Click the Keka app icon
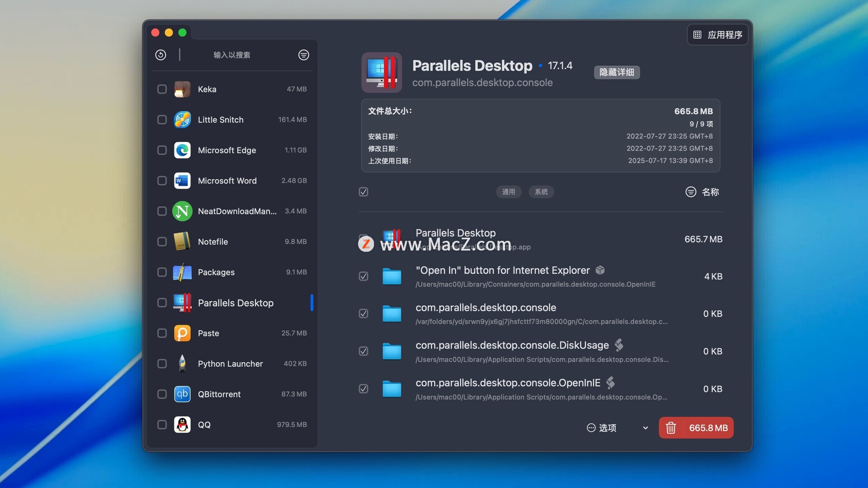This screenshot has width=868, height=488. 182,89
